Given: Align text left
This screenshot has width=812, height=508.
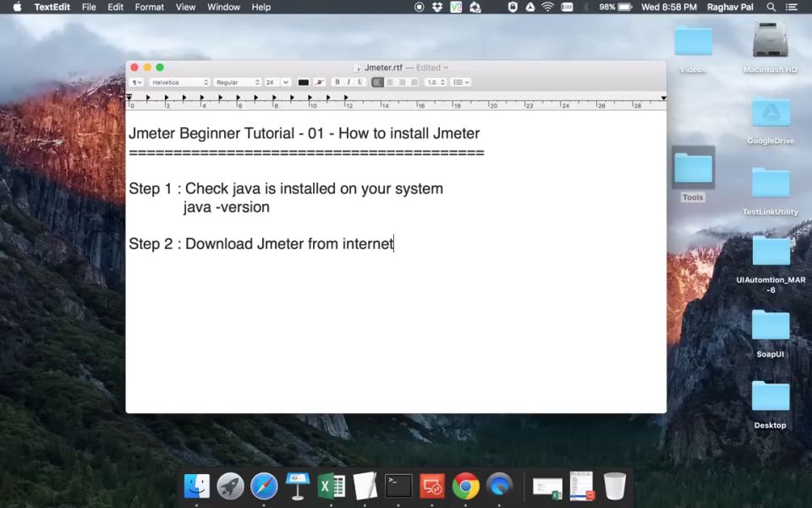Looking at the screenshot, I should pos(377,82).
